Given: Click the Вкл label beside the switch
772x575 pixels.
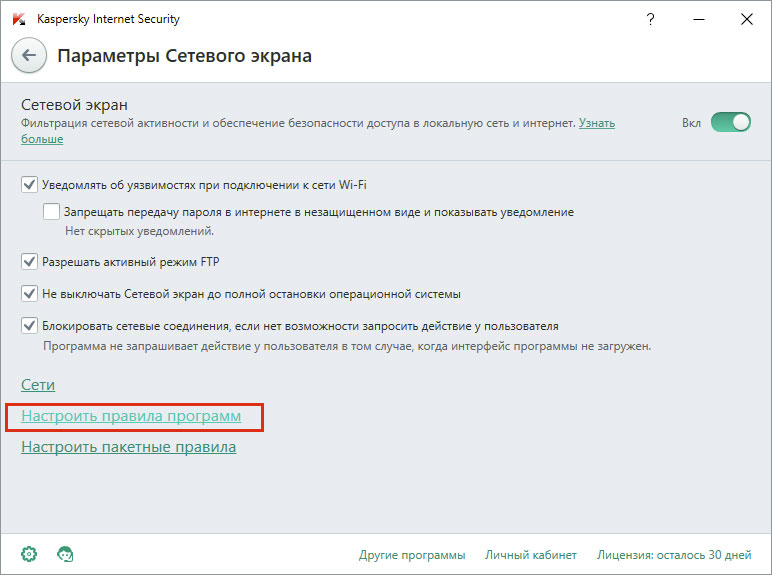Looking at the screenshot, I should (x=691, y=123).
